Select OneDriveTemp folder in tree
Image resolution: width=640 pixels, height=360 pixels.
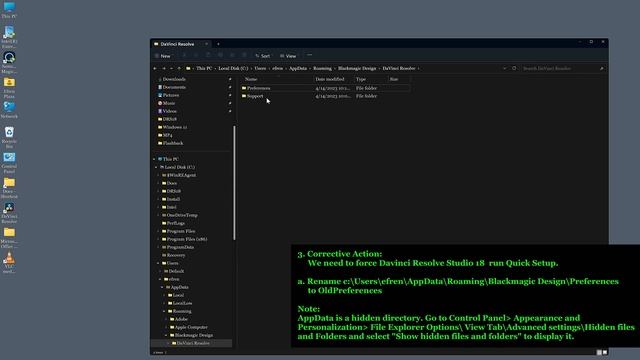point(182,215)
